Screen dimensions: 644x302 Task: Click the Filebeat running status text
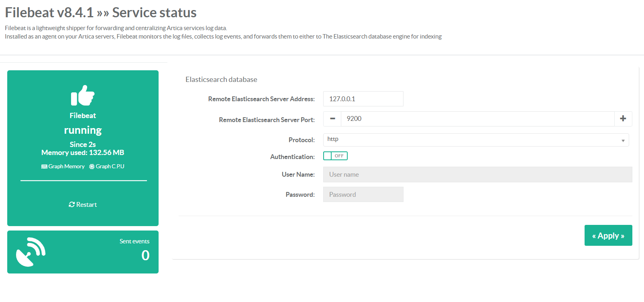(83, 130)
